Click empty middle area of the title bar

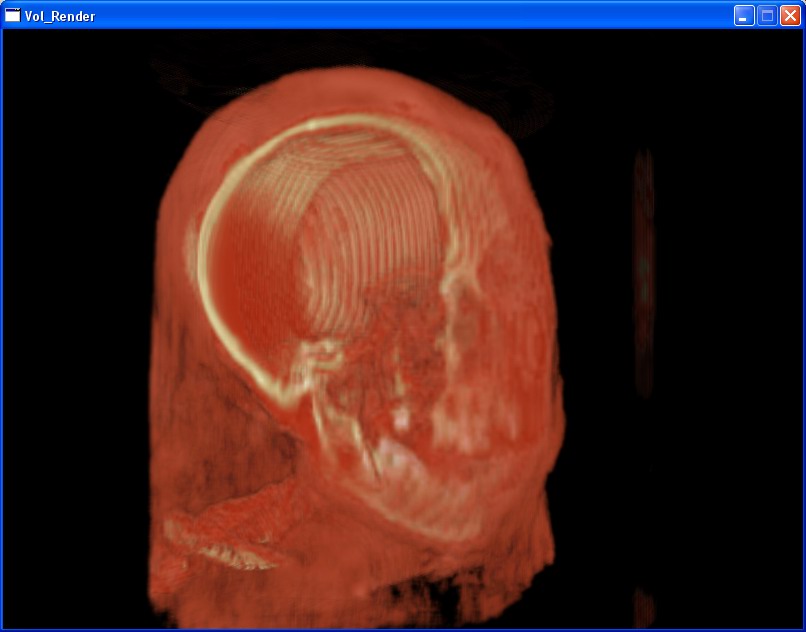pos(400,15)
